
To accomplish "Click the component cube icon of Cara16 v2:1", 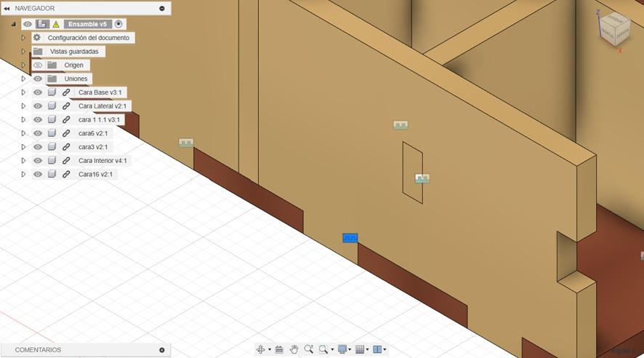I will (x=52, y=175).
